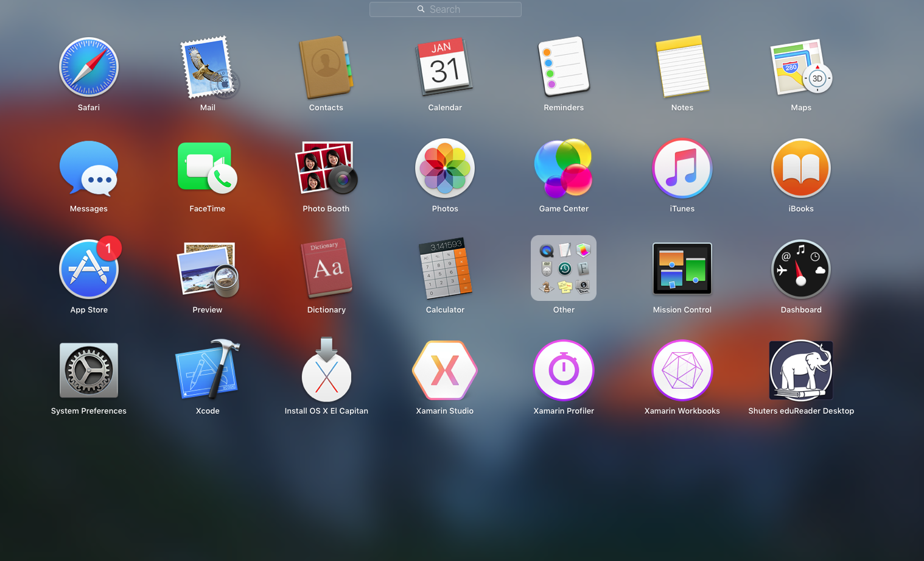Screen dimensions: 924x561
Task: Open the Notes app
Action: coord(682,67)
